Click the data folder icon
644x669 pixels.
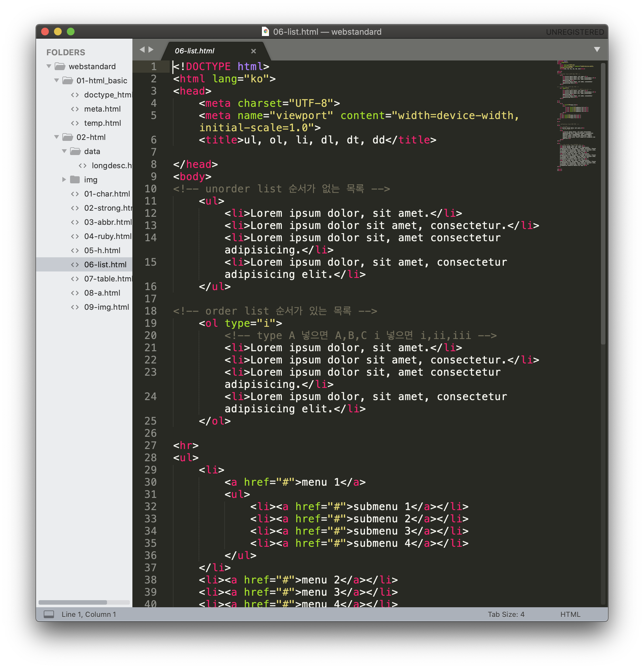(75, 151)
